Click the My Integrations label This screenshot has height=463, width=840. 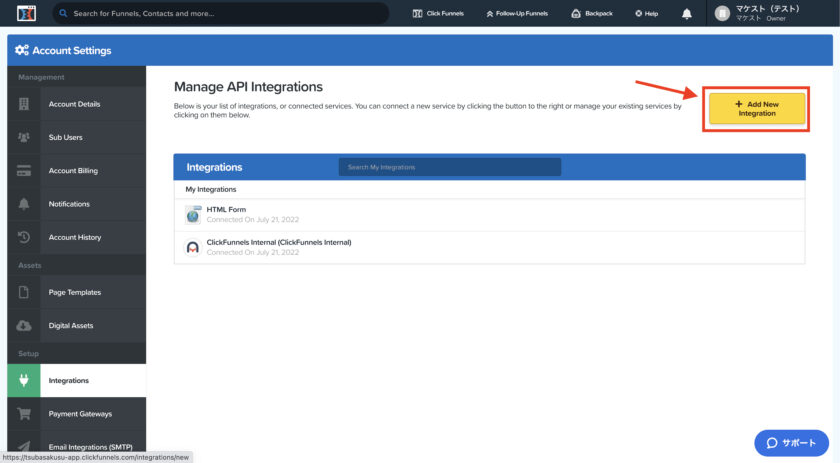coord(211,189)
